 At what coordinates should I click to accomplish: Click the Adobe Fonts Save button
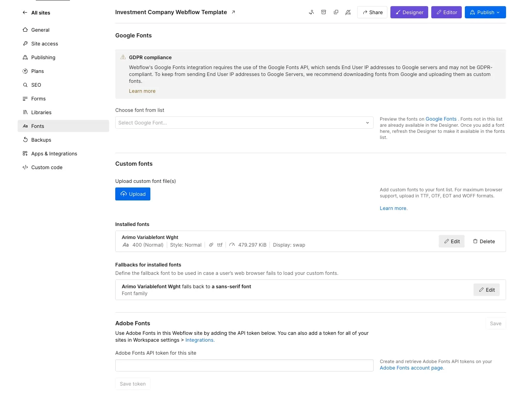click(x=496, y=323)
